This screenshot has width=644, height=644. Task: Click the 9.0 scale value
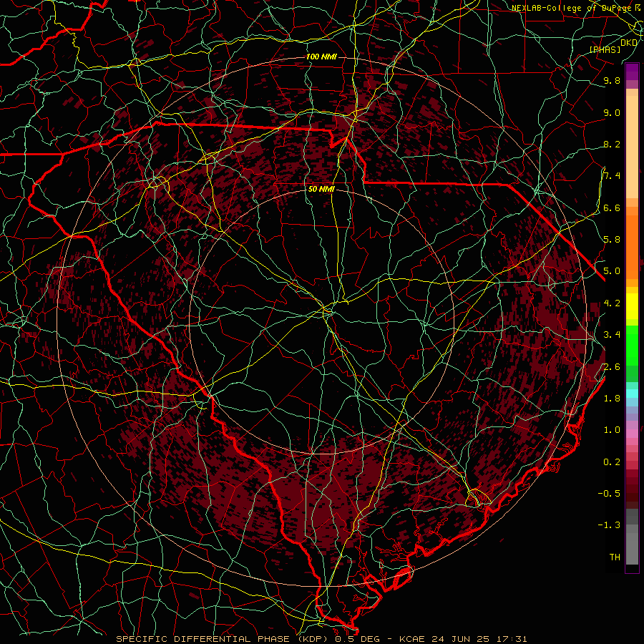pyautogui.click(x=612, y=112)
